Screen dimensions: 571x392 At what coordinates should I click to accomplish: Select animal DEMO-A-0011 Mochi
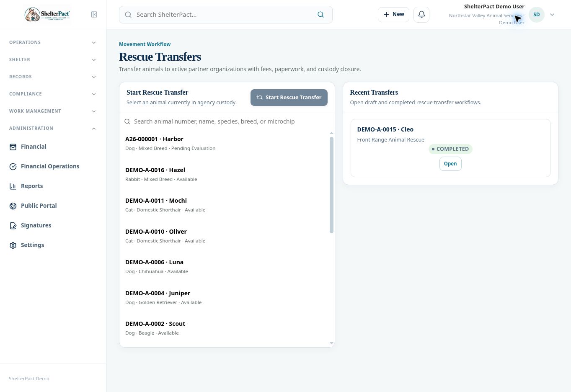pos(225,205)
